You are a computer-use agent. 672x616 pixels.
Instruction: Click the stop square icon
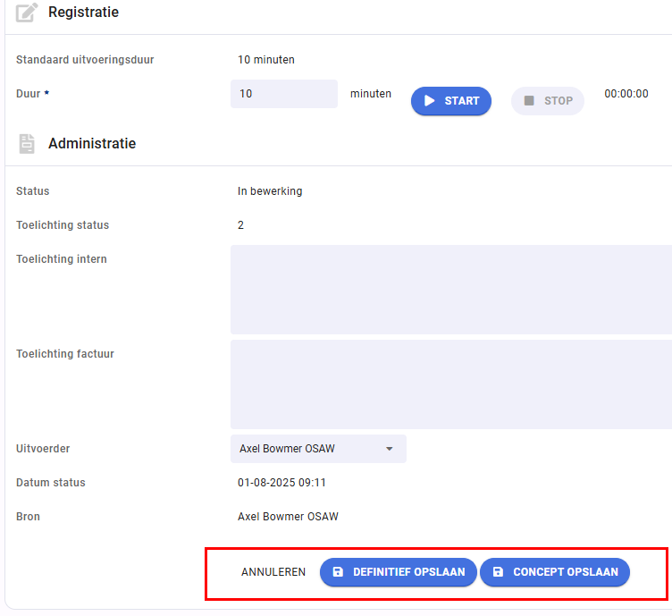click(529, 101)
